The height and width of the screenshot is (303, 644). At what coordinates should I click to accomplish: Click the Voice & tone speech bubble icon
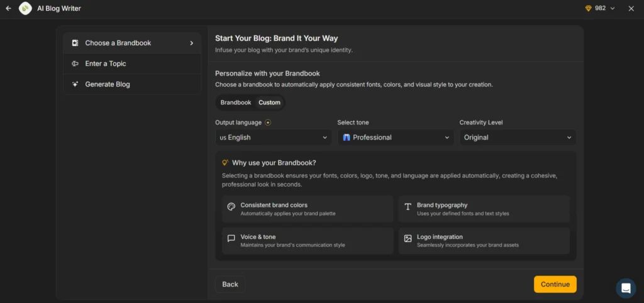coord(231,238)
